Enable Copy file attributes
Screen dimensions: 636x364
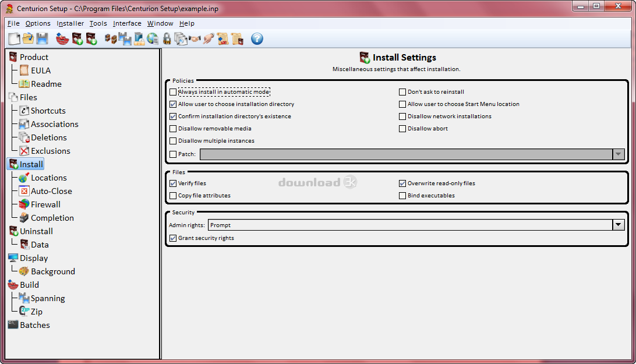[x=173, y=196]
